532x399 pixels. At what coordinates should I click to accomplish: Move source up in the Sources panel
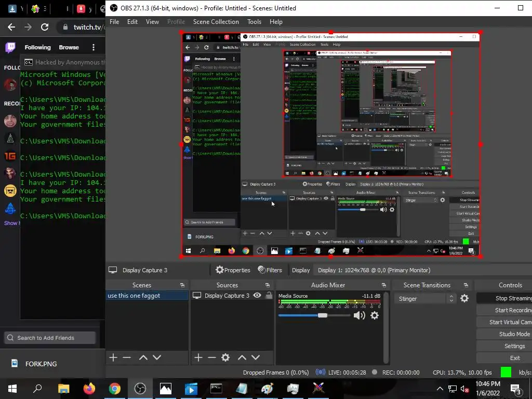pos(242,357)
